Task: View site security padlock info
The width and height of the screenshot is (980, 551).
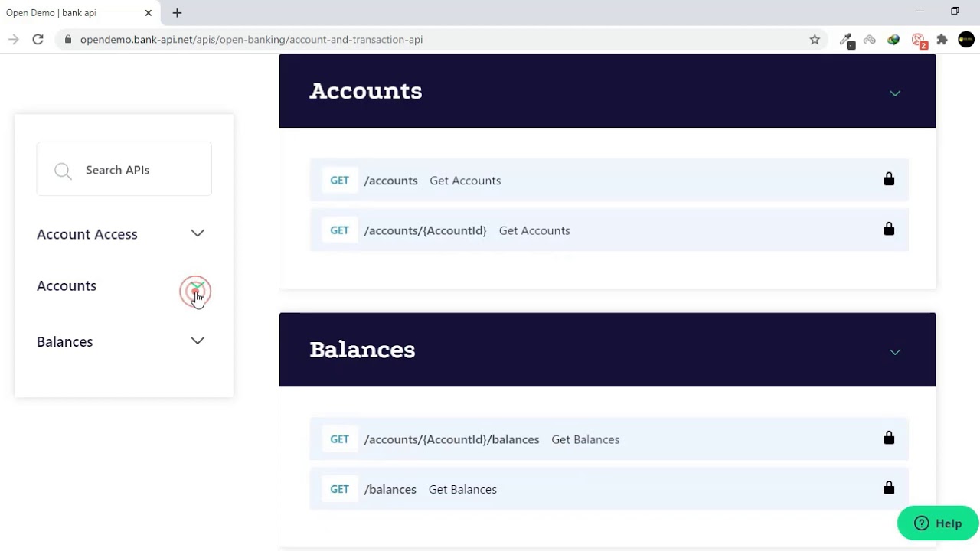Action: point(69,40)
